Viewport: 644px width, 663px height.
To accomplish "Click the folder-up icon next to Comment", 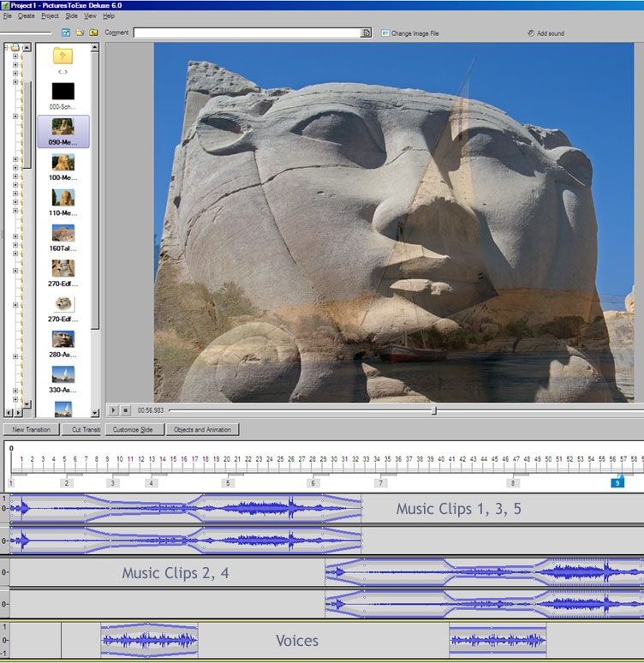I will 93,33.
